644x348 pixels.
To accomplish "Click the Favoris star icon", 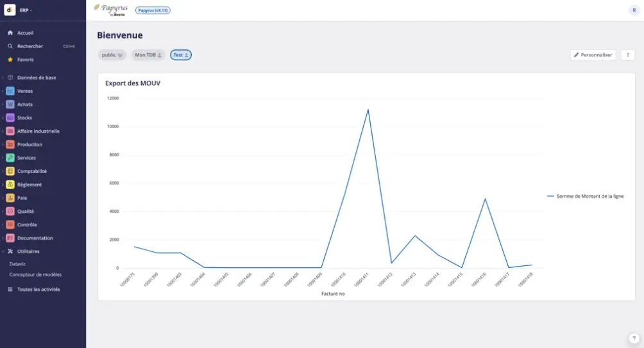I will pos(10,60).
